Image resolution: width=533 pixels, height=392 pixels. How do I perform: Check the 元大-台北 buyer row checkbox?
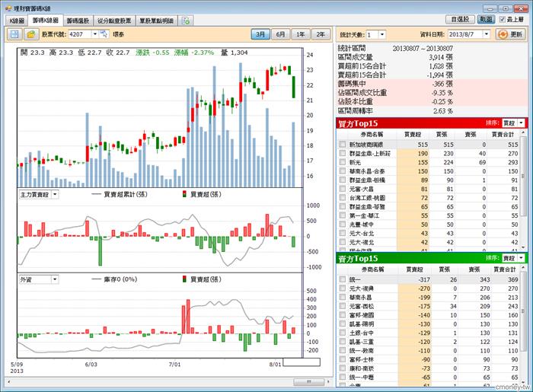tap(343, 233)
